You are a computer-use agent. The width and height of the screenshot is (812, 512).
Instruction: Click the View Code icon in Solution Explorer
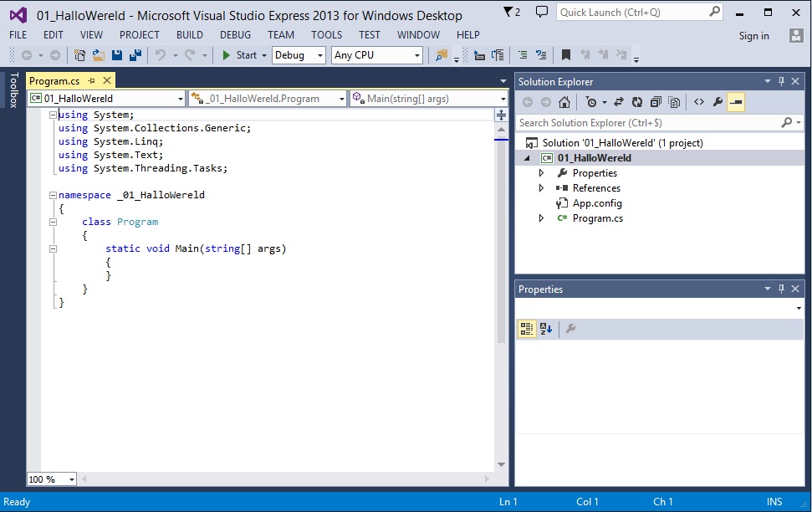click(x=699, y=102)
